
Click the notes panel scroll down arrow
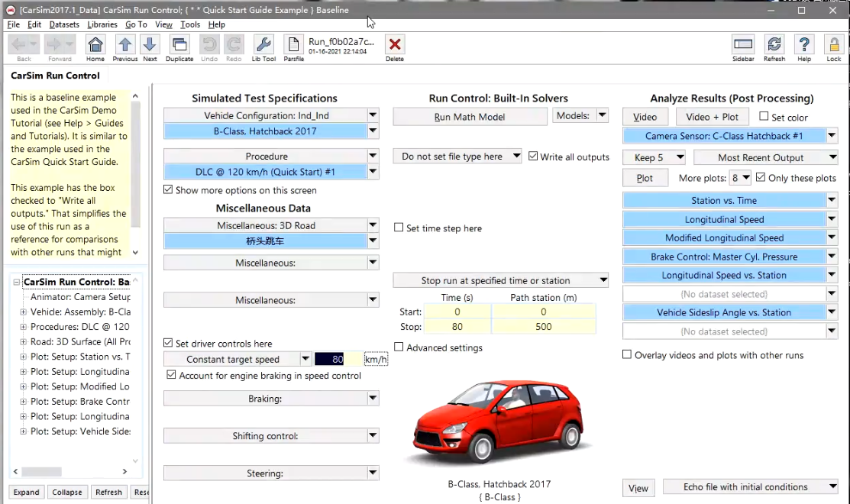point(135,252)
